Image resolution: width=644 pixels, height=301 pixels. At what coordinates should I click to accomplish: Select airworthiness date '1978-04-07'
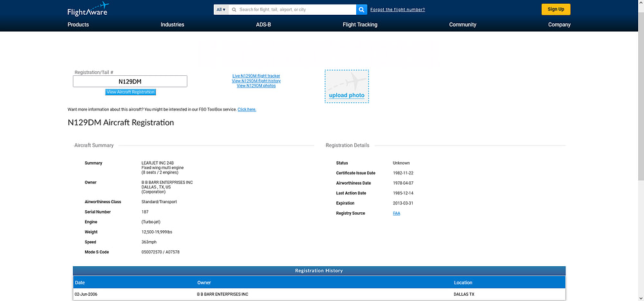point(403,183)
